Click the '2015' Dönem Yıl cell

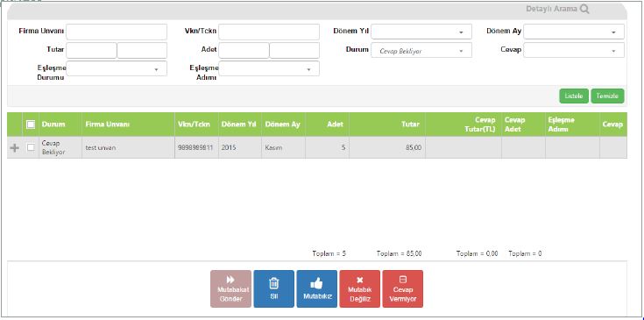coord(240,147)
